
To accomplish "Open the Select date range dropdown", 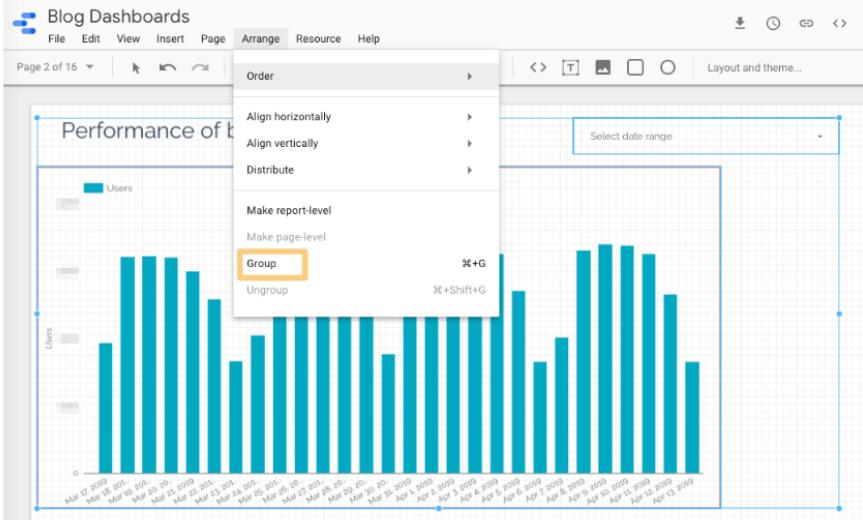I will tap(706, 136).
